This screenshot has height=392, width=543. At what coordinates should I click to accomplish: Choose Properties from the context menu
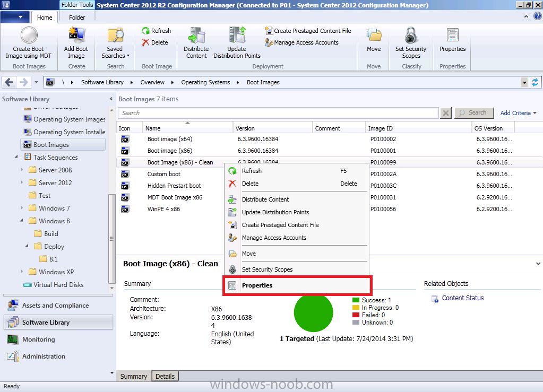tap(296, 285)
